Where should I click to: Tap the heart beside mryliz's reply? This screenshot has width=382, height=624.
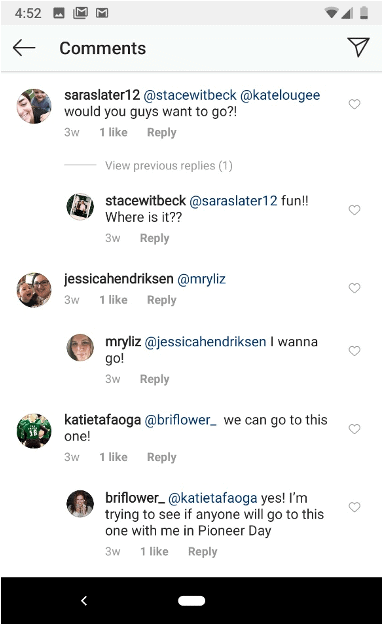pos(354,351)
